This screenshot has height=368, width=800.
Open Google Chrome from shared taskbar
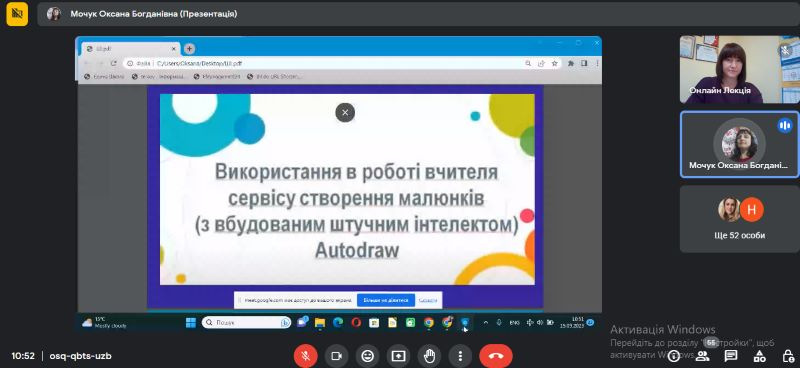click(x=429, y=323)
